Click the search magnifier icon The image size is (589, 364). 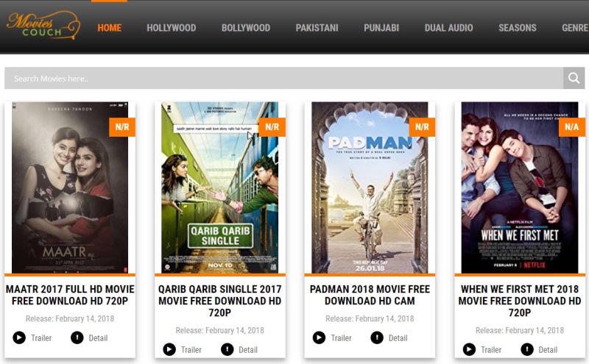coord(574,78)
